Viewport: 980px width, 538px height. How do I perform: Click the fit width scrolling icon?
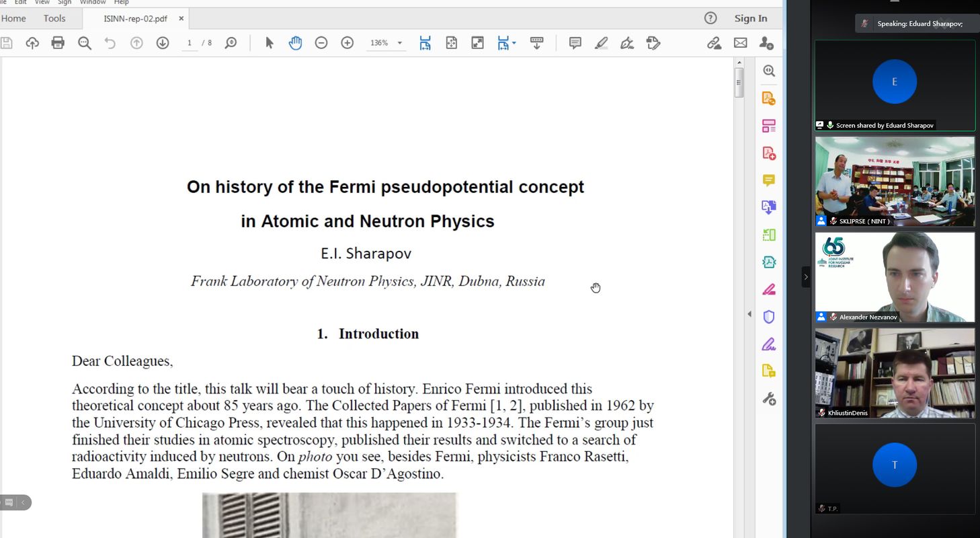point(425,43)
